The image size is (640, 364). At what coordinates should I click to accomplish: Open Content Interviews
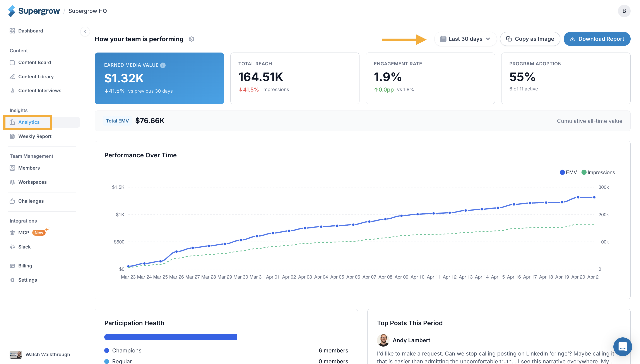click(x=39, y=90)
